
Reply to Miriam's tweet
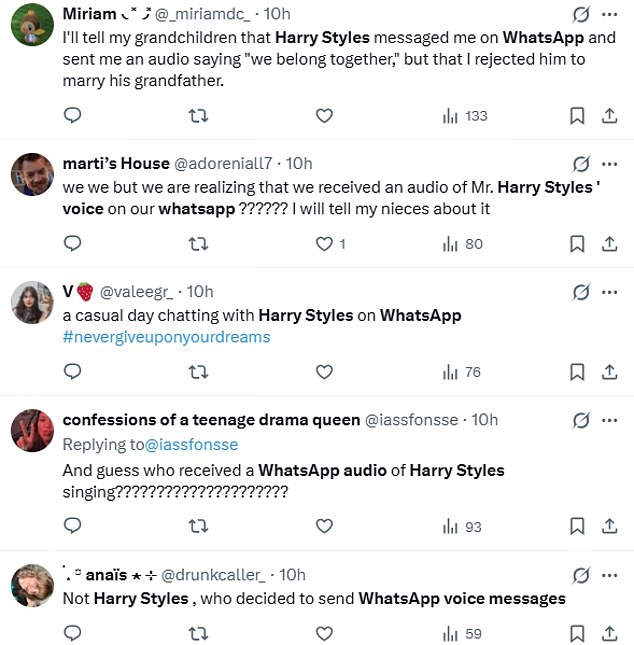72,116
